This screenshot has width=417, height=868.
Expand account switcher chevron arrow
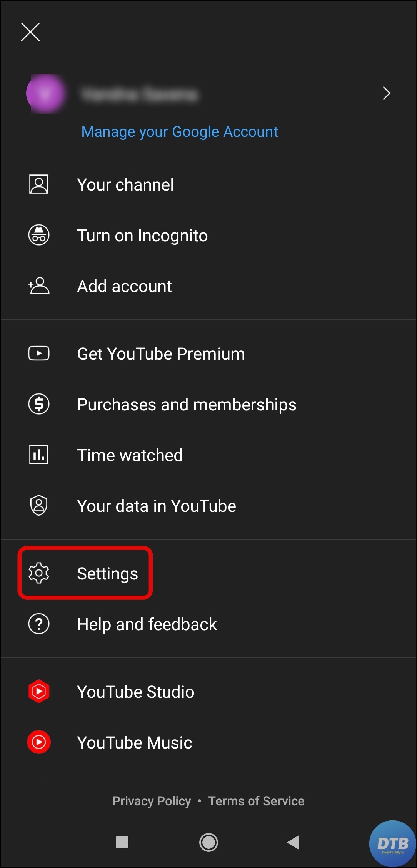pyautogui.click(x=387, y=93)
